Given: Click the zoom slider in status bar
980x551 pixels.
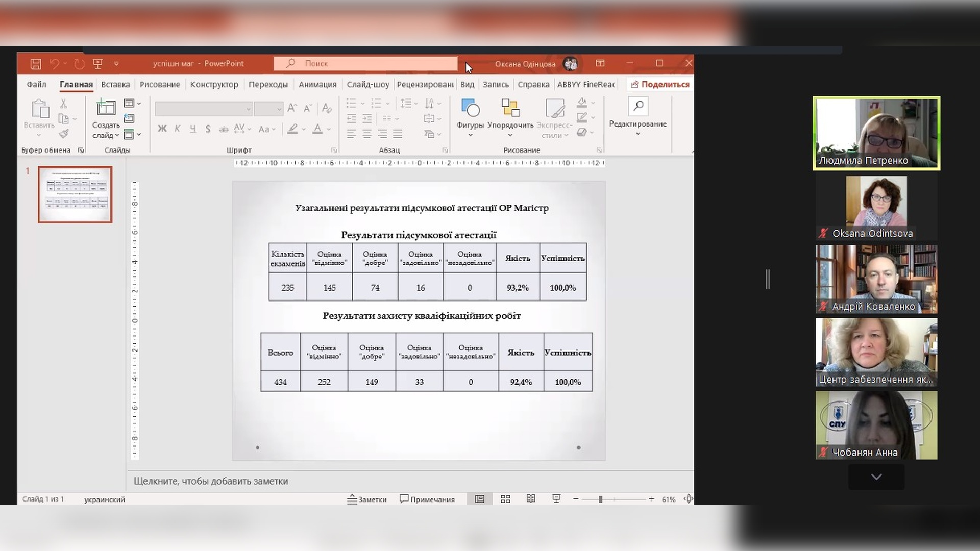Looking at the screenshot, I should pyautogui.click(x=601, y=499).
